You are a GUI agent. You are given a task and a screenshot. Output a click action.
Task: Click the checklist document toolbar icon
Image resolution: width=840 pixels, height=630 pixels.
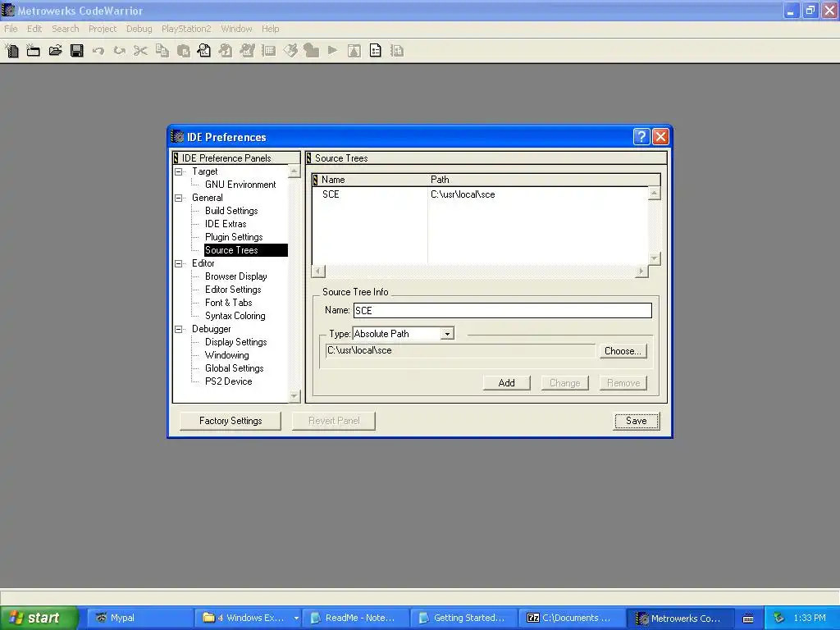click(376, 51)
